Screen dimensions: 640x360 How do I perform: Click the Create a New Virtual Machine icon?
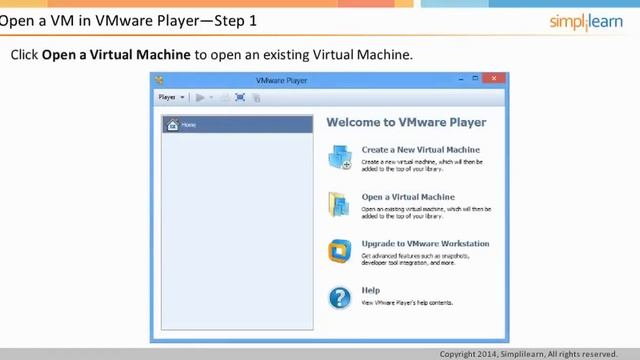[x=340, y=157]
